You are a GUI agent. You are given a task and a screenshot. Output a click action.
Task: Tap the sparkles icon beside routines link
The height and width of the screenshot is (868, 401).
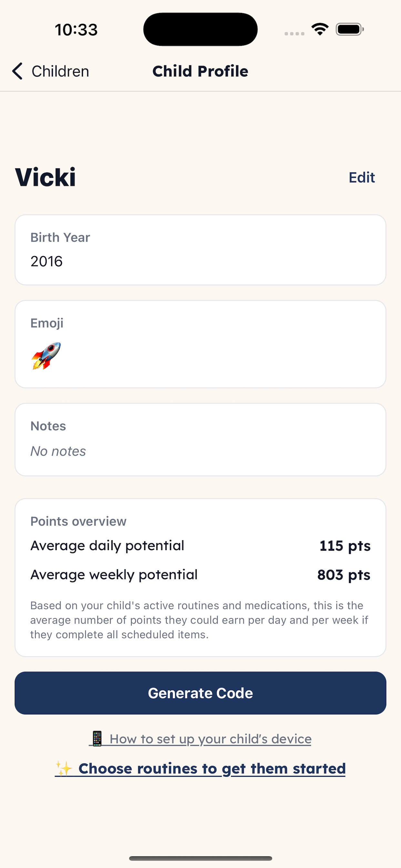point(64,769)
